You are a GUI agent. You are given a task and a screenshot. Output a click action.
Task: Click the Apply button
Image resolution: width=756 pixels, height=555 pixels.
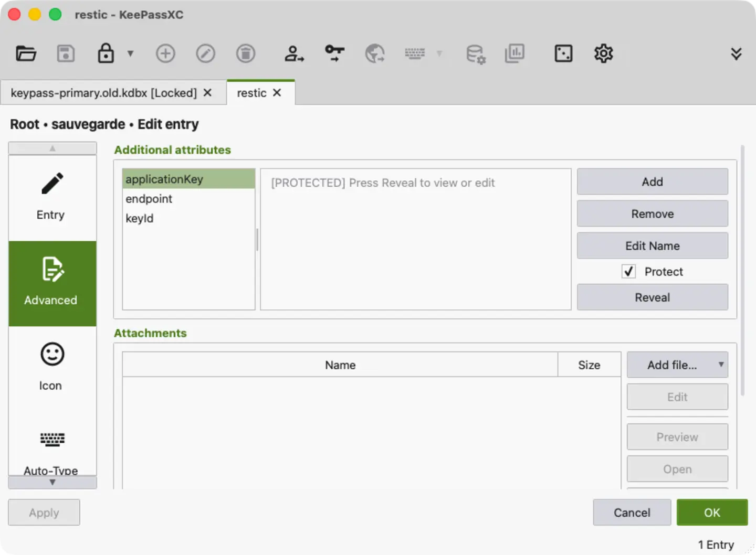44,513
